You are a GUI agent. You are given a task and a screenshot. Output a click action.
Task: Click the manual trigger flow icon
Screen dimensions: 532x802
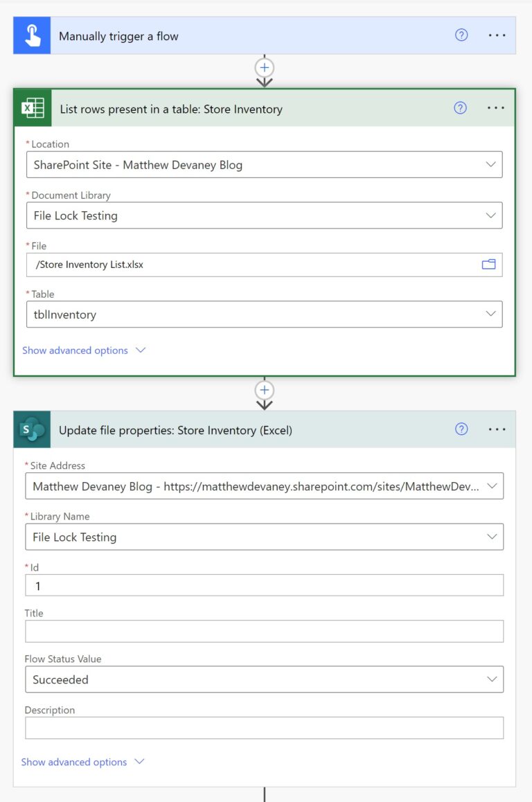(31, 34)
